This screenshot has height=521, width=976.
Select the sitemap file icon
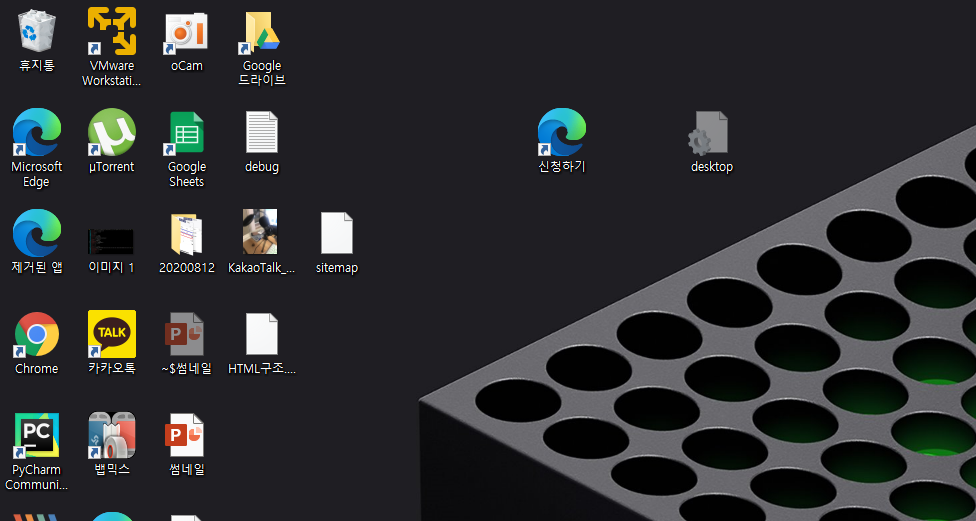[337, 233]
